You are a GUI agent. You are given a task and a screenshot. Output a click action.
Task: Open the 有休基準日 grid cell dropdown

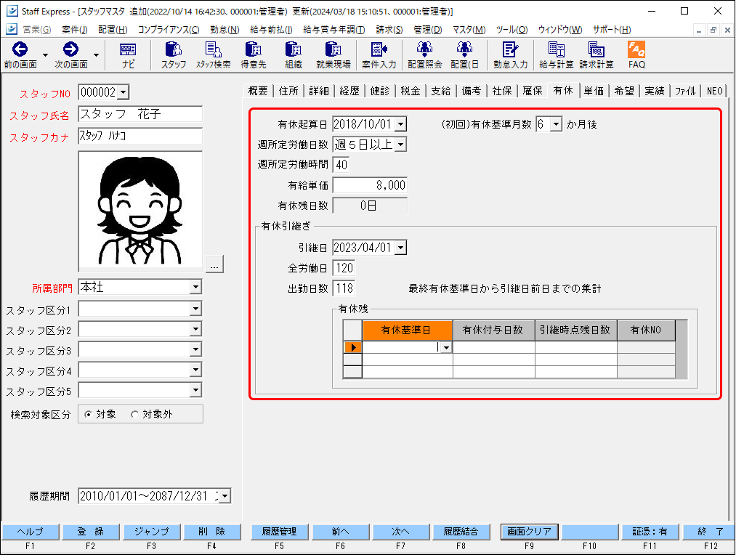click(x=446, y=348)
